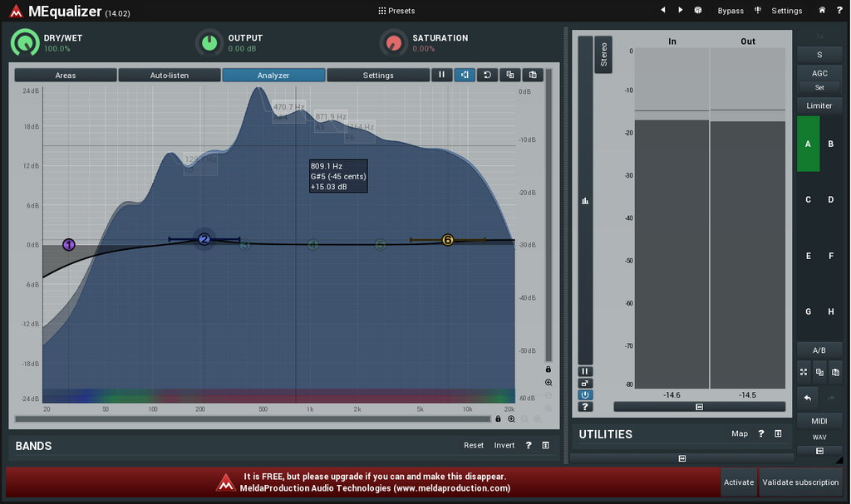Collapse the Utilities section with its panel icon
Viewport: 851px width, 504px height.
pos(778,433)
